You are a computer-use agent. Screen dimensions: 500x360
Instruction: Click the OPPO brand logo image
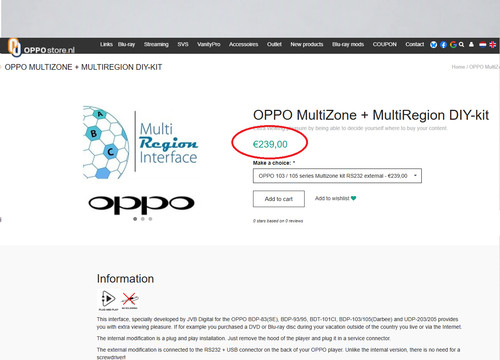pos(141,204)
